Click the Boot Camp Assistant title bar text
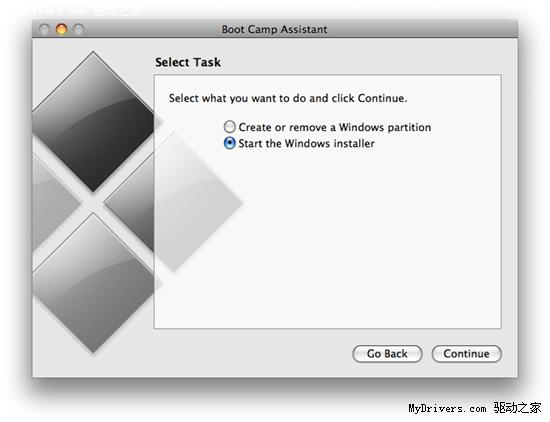The image size is (550, 422). (274, 29)
